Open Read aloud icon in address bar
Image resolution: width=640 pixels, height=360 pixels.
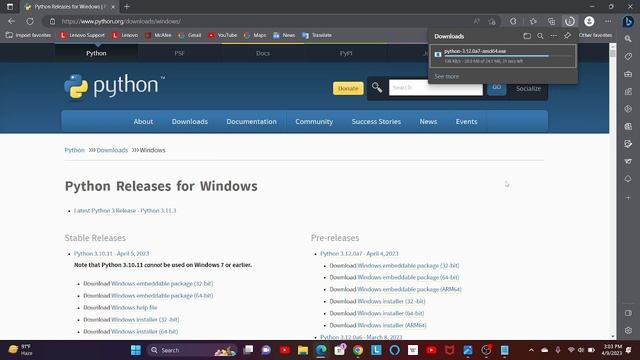click(476, 21)
